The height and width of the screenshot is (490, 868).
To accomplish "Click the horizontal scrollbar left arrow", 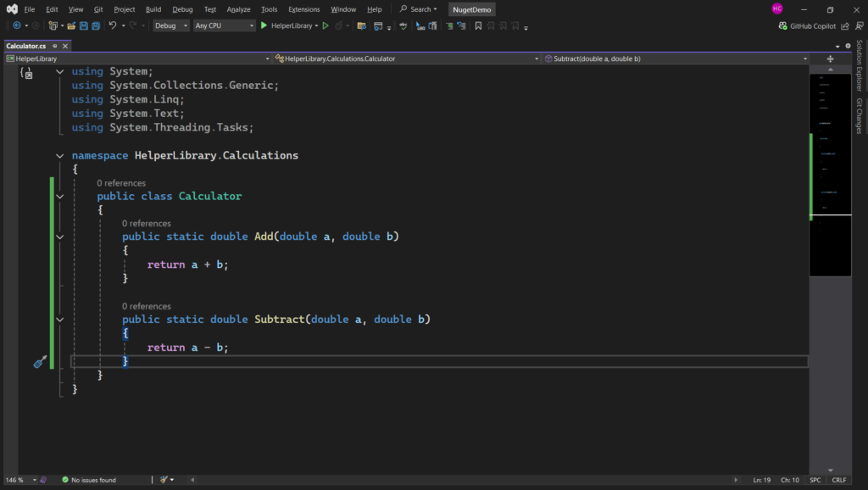I will pyautogui.click(x=192, y=480).
